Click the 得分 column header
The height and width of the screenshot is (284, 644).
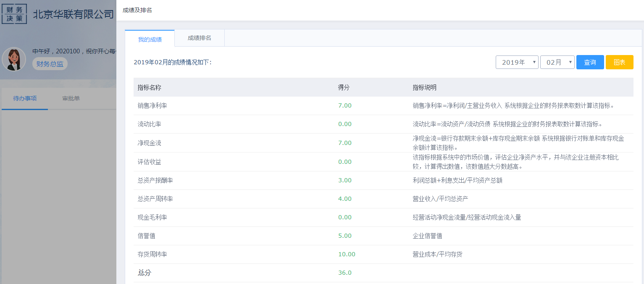point(344,88)
